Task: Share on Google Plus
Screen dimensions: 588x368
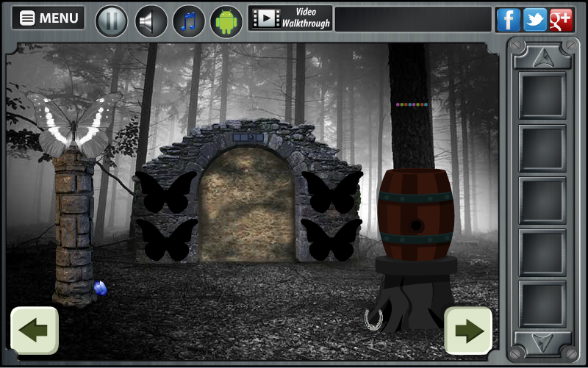Action: (561, 20)
